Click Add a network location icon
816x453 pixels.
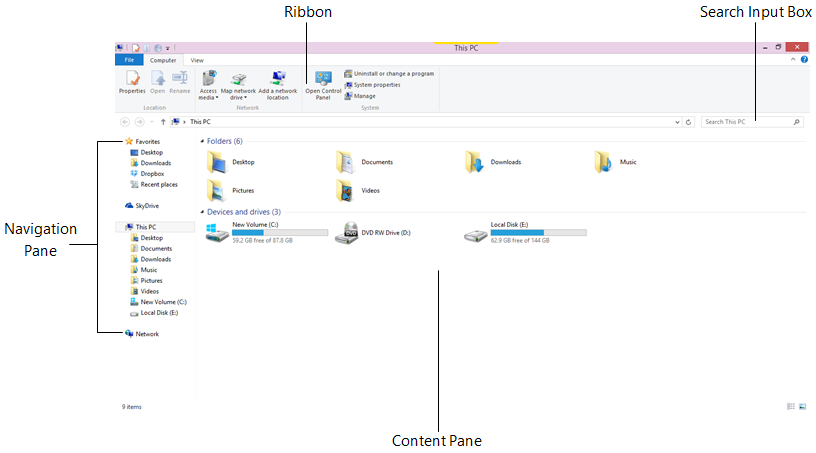point(278,79)
